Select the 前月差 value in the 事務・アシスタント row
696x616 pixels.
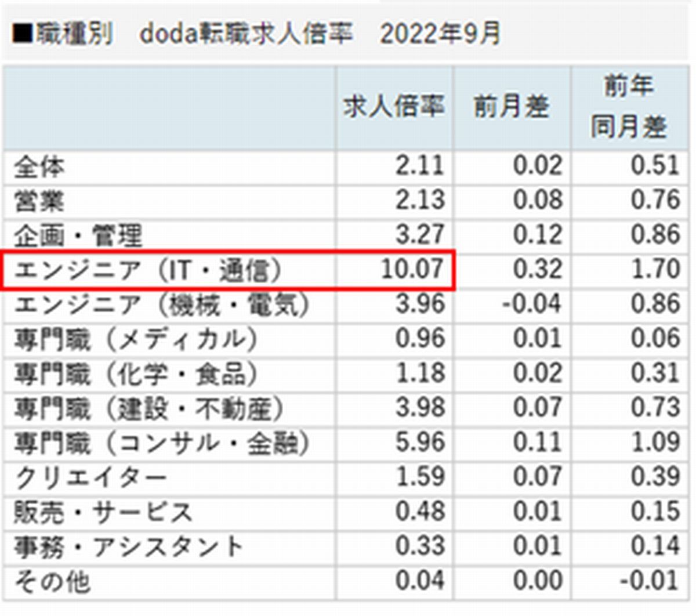538,546
